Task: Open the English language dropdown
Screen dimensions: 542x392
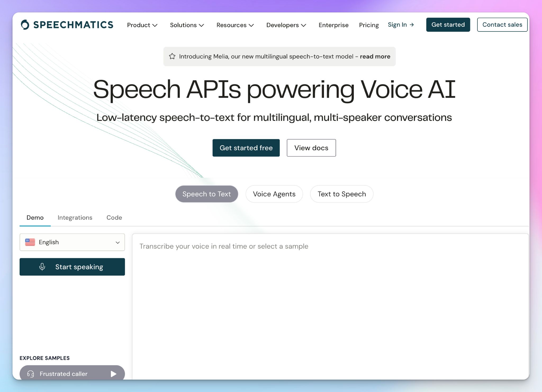Action: pyautogui.click(x=72, y=242)
